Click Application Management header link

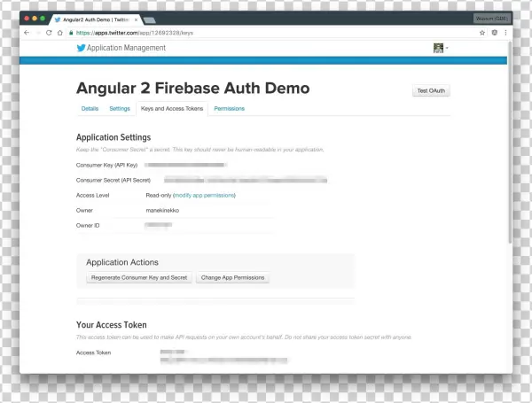point(126,48)
